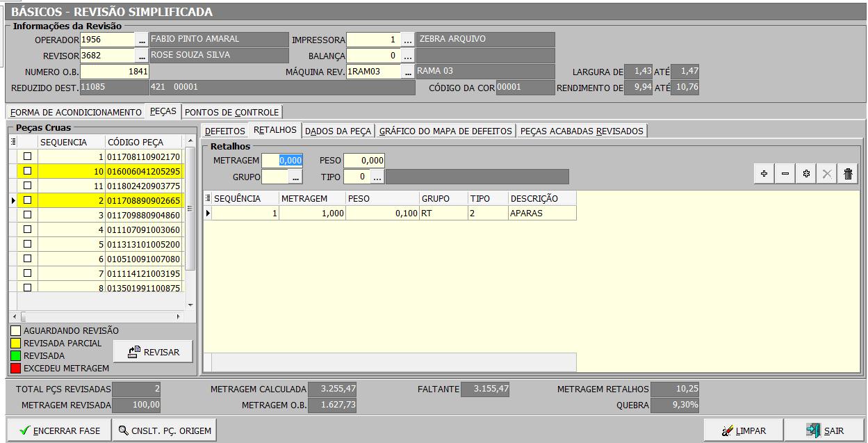Click the asterisk icon in Retalhos toolbar
Image resolution: width=868 pixels, height=443 pixels.
point(805,174)
